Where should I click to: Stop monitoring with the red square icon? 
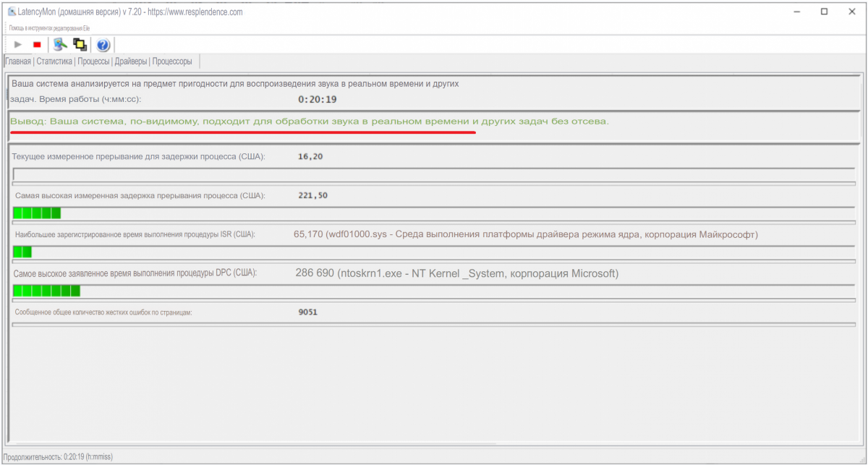pos(37,45)
